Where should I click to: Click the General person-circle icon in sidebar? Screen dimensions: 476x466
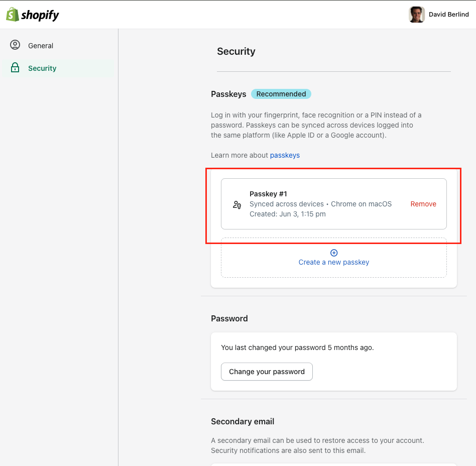point(15,45)
